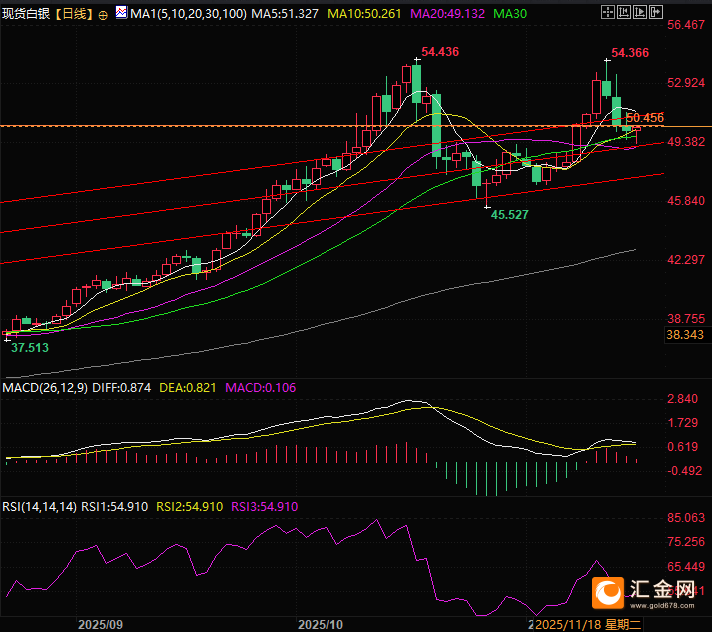Click the crosshair cursor icon

coord(608,12)
